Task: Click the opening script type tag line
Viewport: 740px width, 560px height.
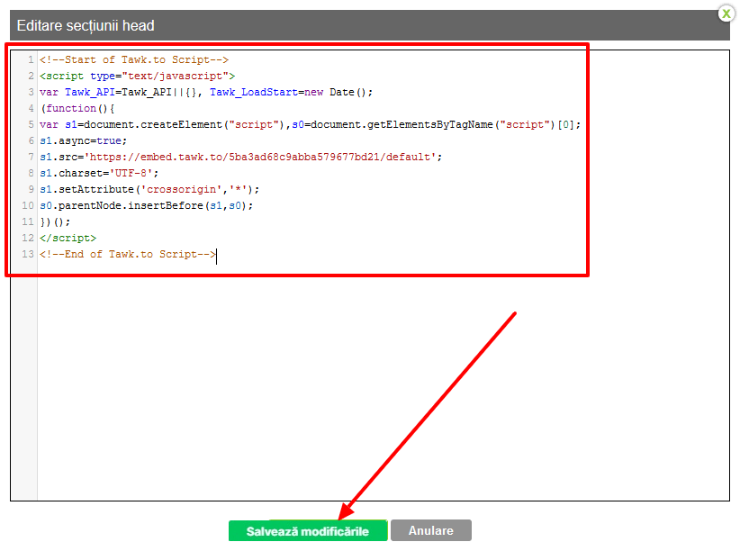Action: click(x=137, y=76)
